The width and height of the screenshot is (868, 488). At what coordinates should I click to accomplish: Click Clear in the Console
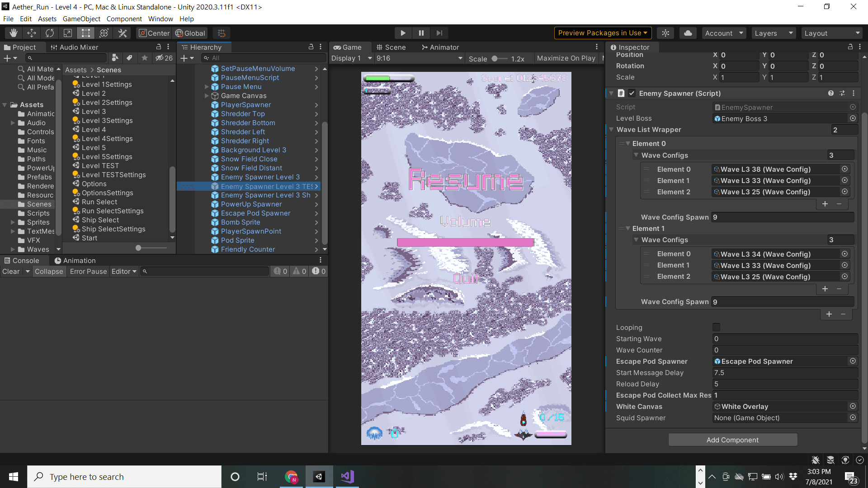coord(11,272)
